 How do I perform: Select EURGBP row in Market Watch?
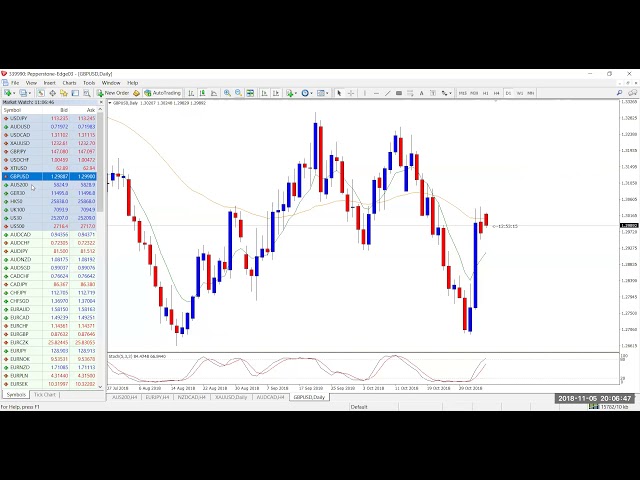(x=20, y=334)
